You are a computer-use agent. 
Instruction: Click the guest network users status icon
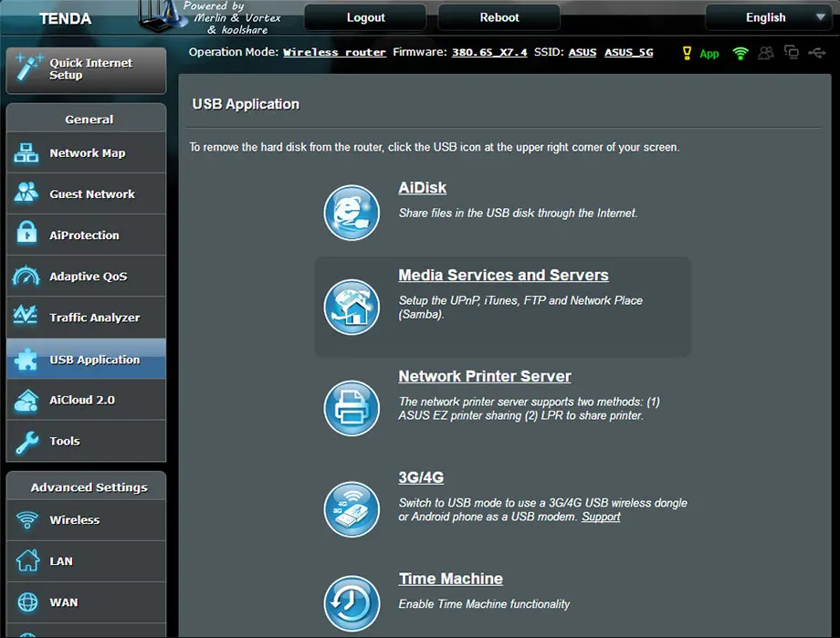[765, 54]
